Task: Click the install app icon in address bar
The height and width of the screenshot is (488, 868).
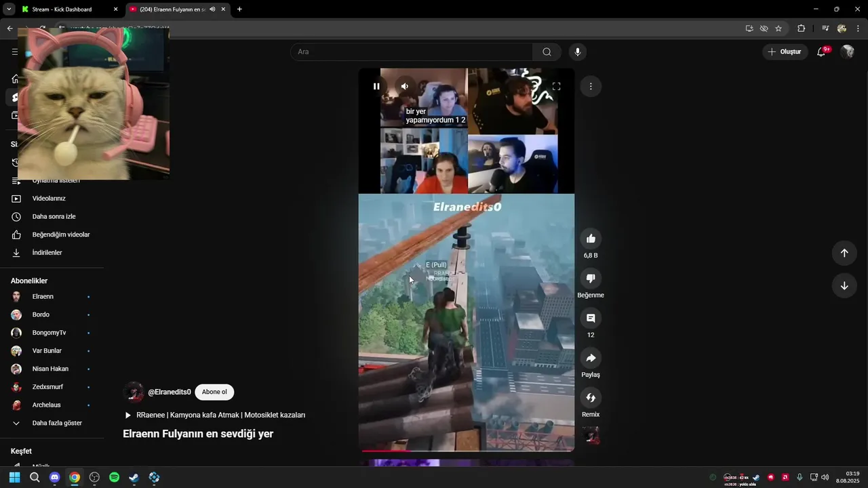Action: click(x=749, y=28)
